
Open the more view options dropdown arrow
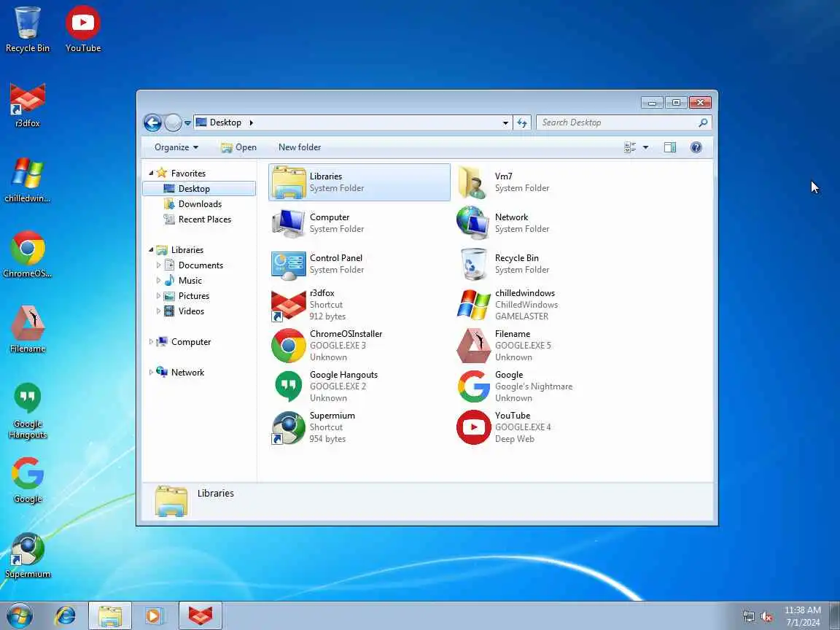tap(645, 147)
